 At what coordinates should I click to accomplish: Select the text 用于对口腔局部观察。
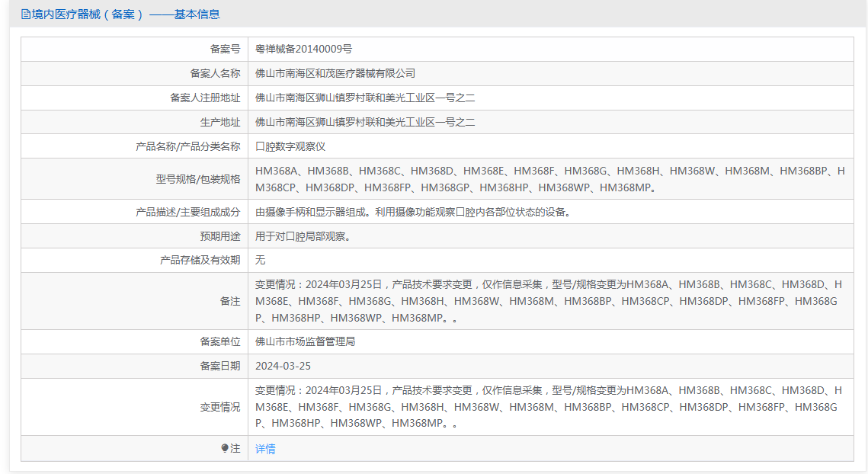coord(303,236)
